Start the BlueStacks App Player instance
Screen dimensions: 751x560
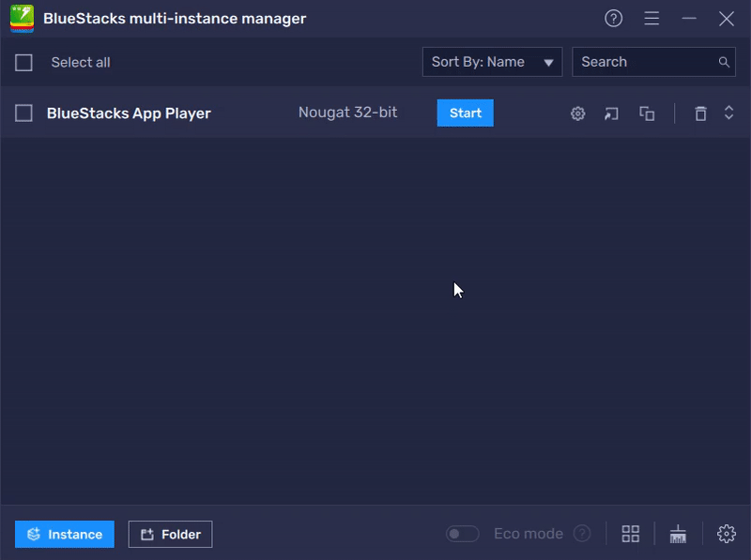click(x=465, y=113)
